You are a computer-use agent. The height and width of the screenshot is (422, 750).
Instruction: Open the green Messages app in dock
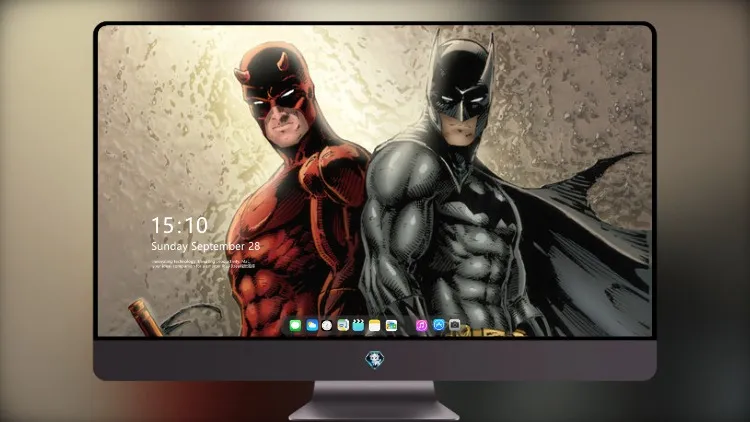point(296,326)
